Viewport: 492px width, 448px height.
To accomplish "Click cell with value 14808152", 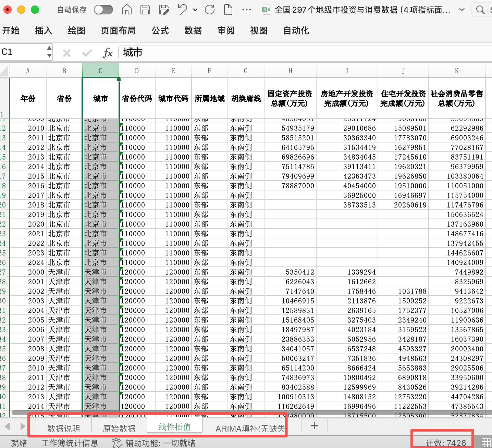I will pyautogui.click(x=347, y=397).
